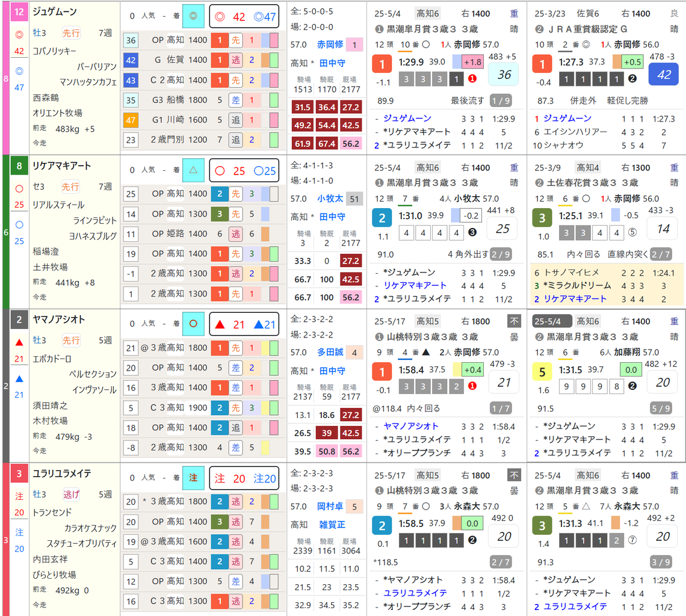Click the orange 1st-place badge in the 佐賀6 race
Image resolution: width=686 pixels, height=616 pixels.
click(x=542, y=64)
